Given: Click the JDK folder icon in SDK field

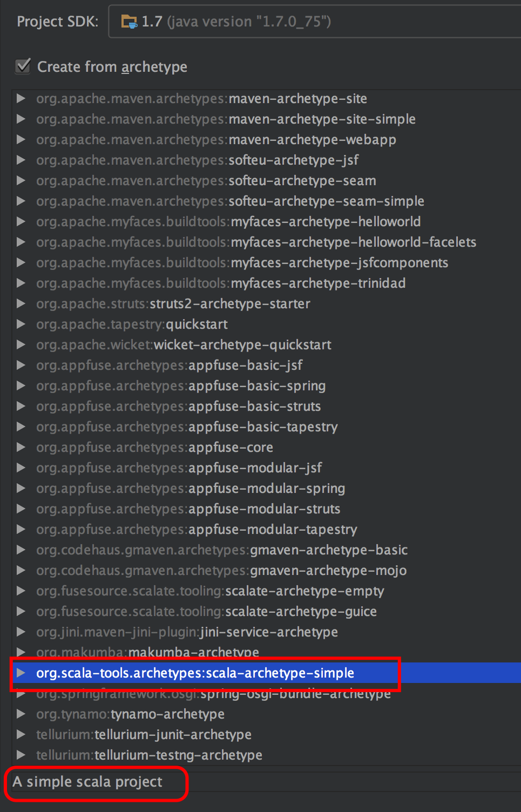Looking at the screenshot, I should (129, 22).
